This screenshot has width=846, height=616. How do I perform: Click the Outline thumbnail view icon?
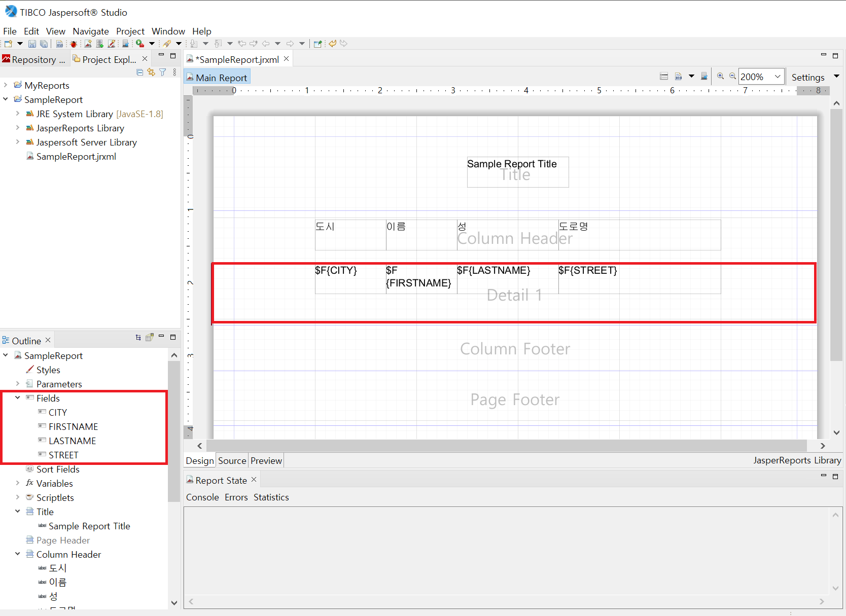coord(150,338)
